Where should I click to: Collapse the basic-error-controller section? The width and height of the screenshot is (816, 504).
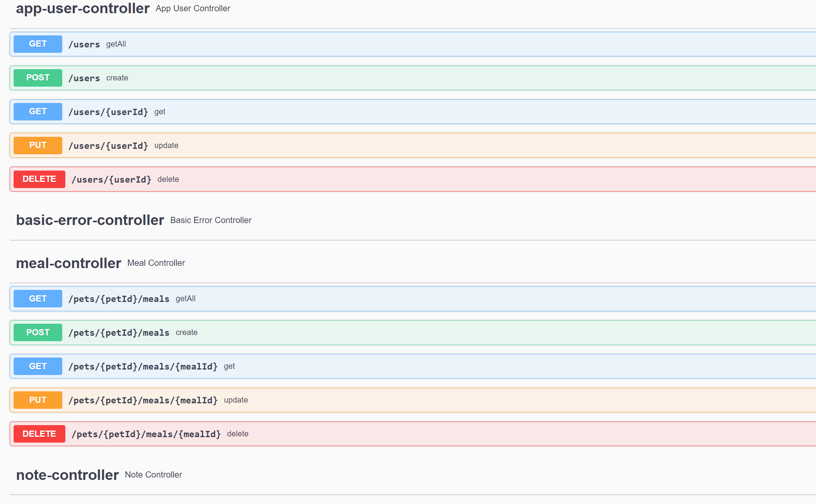pos(90,220)
